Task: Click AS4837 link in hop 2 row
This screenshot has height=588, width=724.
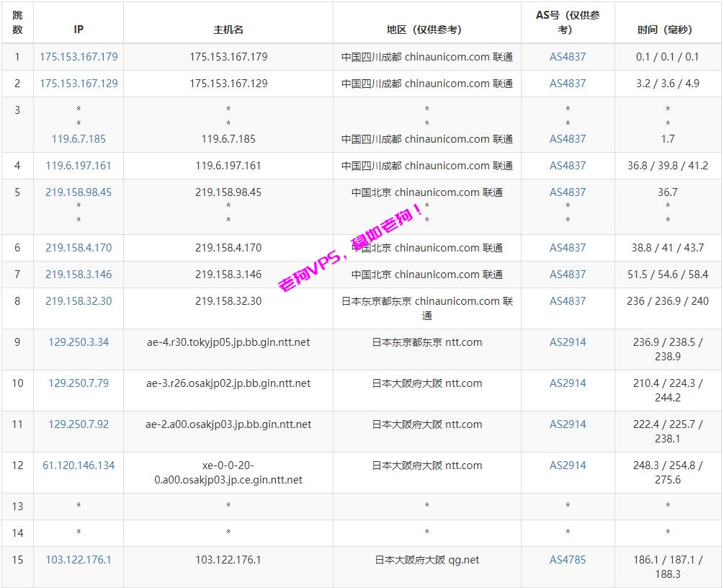Action: [x=568, y=84]
